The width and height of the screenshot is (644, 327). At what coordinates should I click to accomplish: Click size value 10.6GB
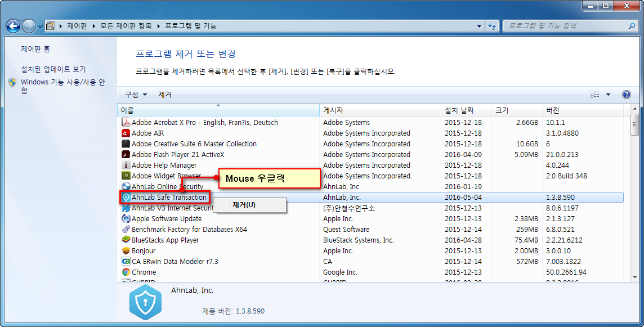coord(527,144)
